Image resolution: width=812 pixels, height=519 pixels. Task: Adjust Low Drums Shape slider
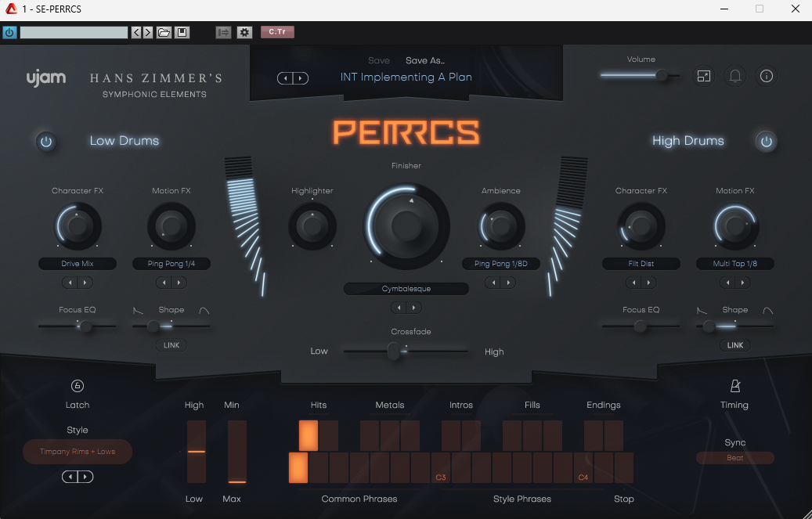(171, 326)
